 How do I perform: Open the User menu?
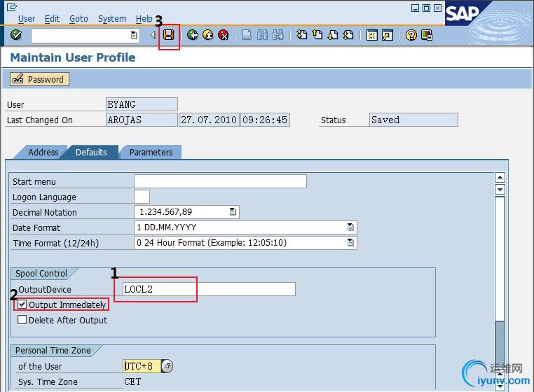(27, 19)
